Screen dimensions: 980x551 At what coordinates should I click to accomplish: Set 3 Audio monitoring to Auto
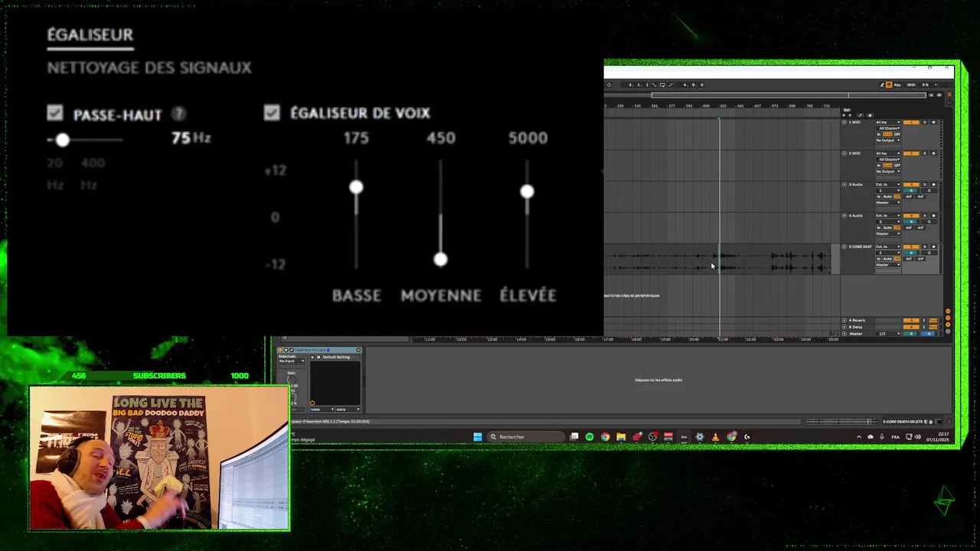point(887,197)
